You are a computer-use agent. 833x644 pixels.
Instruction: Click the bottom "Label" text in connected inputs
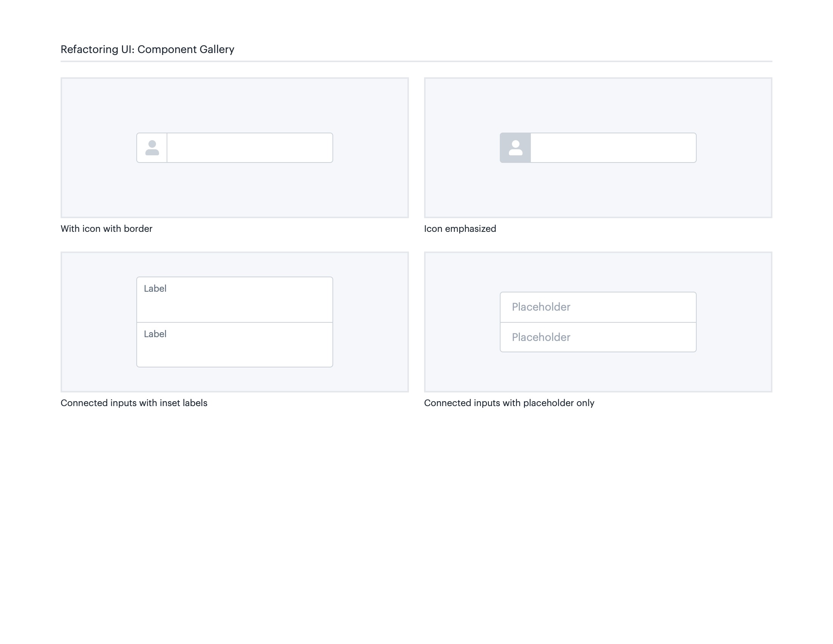click(155, 334)
